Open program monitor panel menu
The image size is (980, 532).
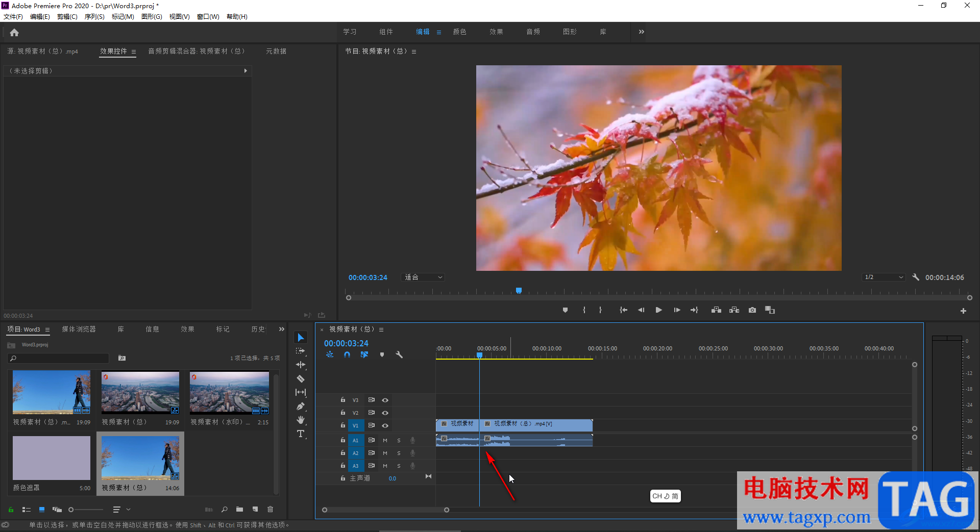click(x=414, y=52)
